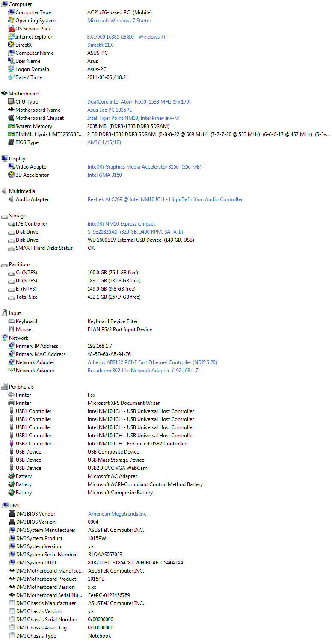
Task: Open the ST9320325AS disk drive link
Action: [135, 231]
